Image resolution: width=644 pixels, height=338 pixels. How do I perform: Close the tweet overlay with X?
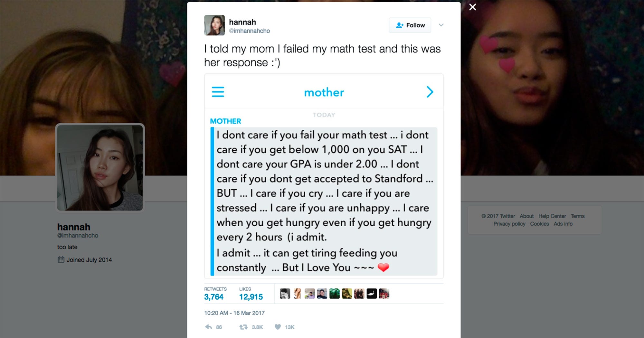click(472, 7)
